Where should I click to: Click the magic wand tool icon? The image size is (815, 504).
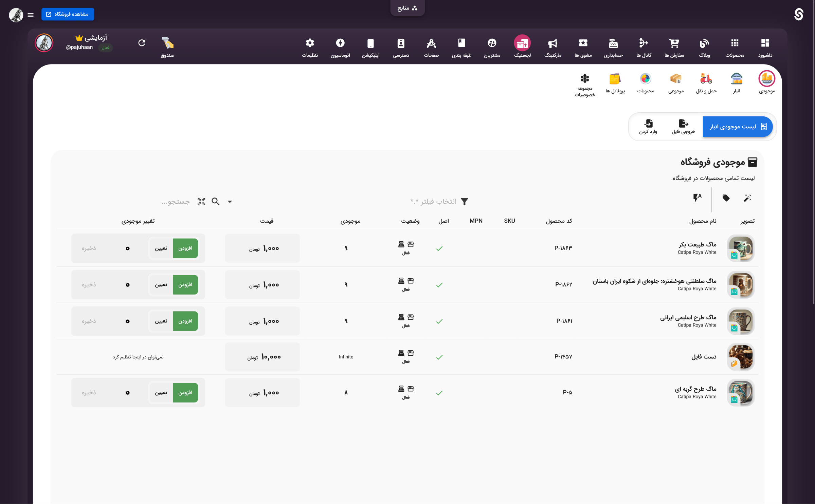point(747,198)
